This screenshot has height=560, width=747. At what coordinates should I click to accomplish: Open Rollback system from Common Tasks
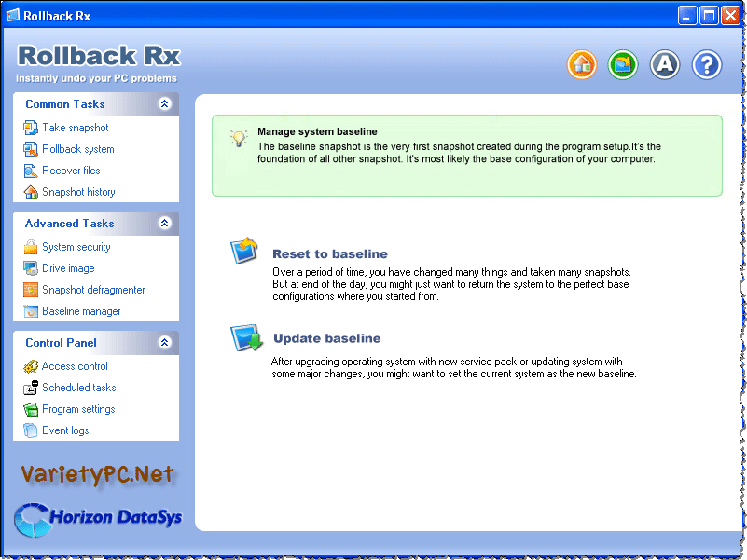tap(78, 149)
